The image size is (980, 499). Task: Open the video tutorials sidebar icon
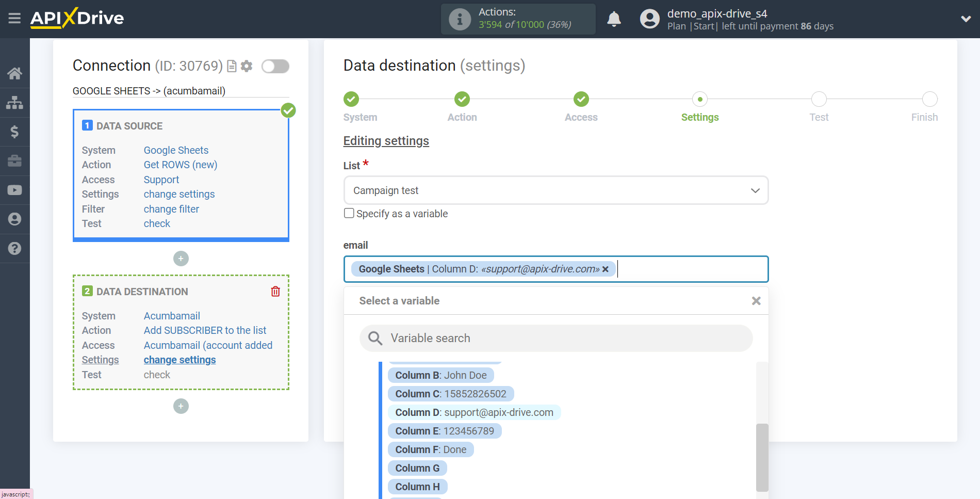(x=14, y=190)
